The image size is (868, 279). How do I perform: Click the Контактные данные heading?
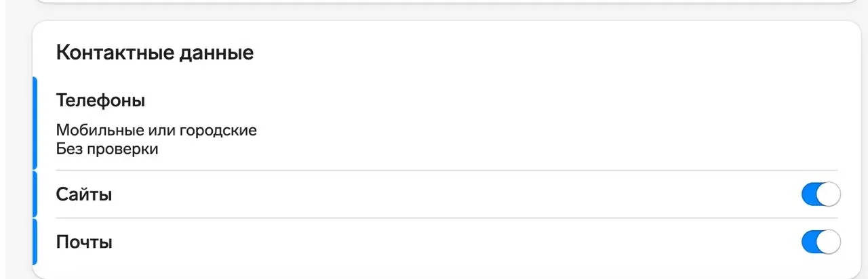pyautogui.click(x=155, y=53)
